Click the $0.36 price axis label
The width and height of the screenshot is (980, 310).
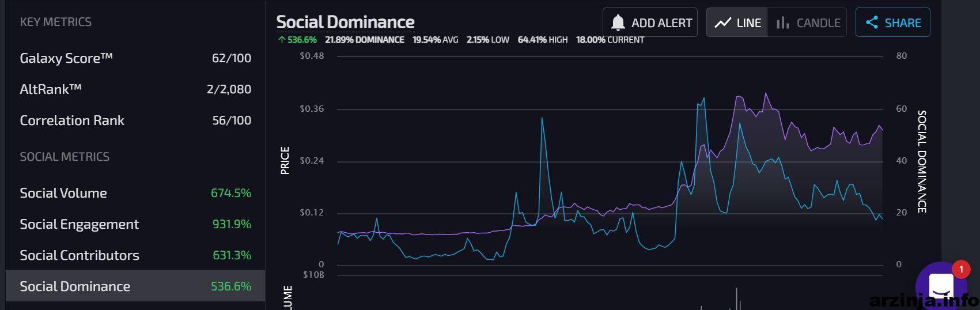coord(312,109)
